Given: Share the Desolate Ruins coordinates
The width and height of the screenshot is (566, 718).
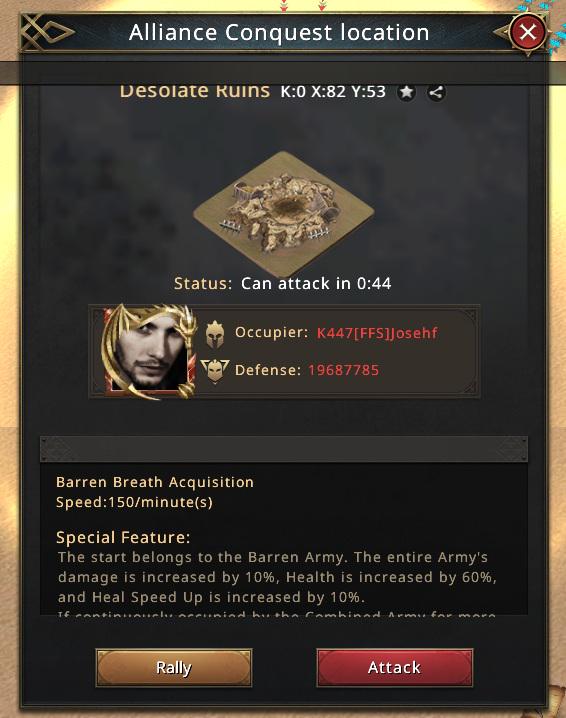Looking at the screenshot, I should (436, 92).
